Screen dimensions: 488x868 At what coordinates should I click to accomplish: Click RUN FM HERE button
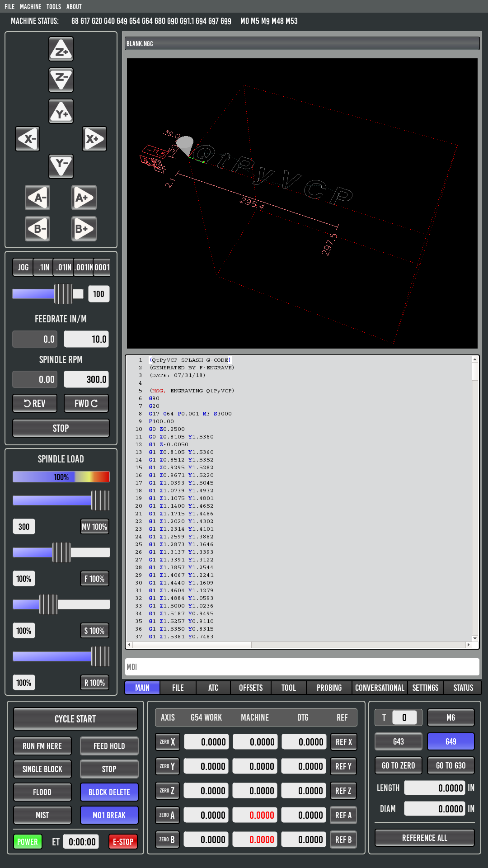click(42, 746)
